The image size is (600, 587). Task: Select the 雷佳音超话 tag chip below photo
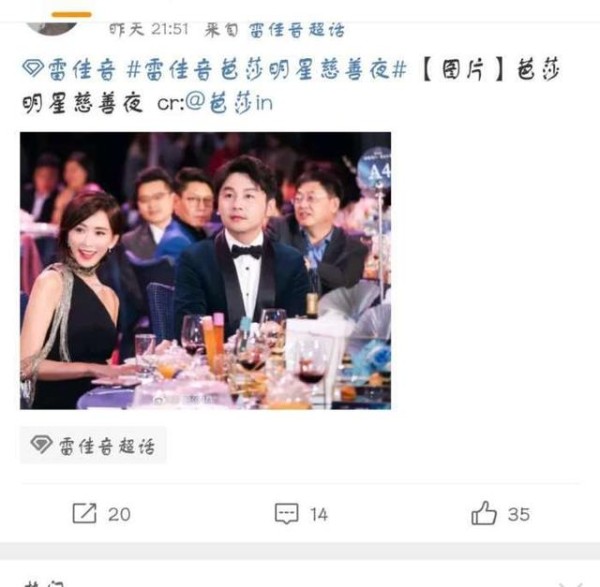[x=93, y=445]
